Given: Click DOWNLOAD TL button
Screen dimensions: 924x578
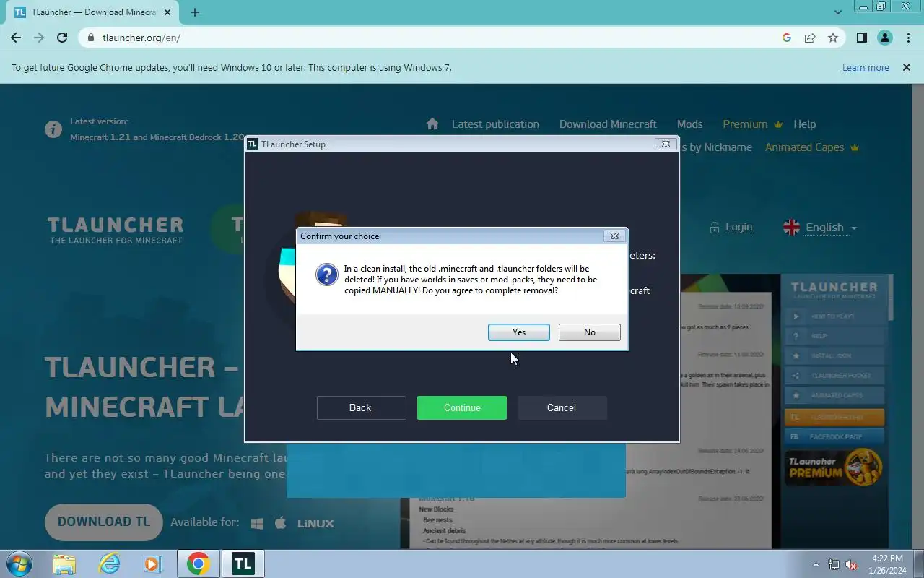Looking at the screenshot, I should click(x=104, y=522).
